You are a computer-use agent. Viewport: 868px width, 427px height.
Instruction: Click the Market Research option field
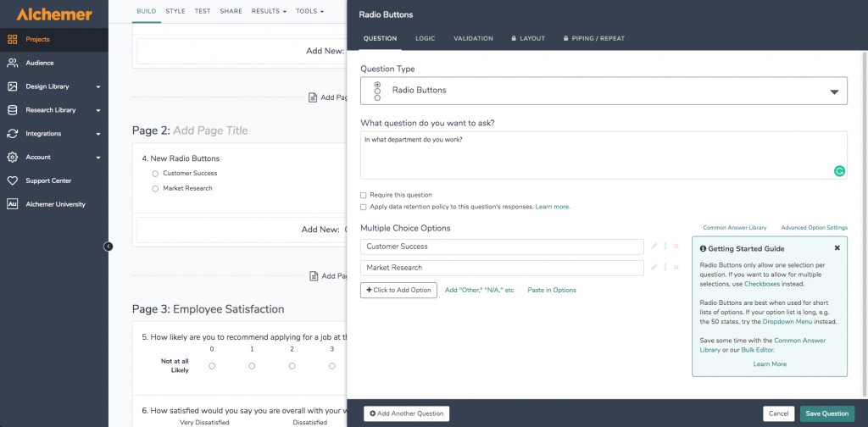tap(502, 268)
